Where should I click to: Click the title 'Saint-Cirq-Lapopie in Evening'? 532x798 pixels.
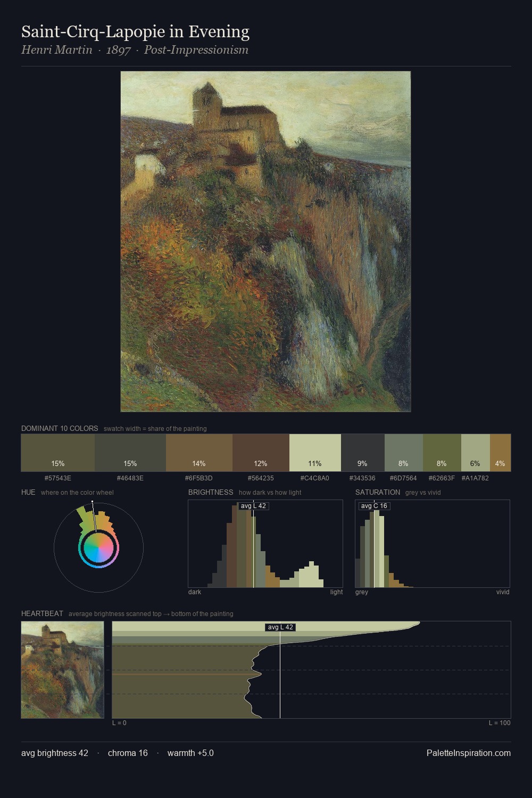(135, 32)
